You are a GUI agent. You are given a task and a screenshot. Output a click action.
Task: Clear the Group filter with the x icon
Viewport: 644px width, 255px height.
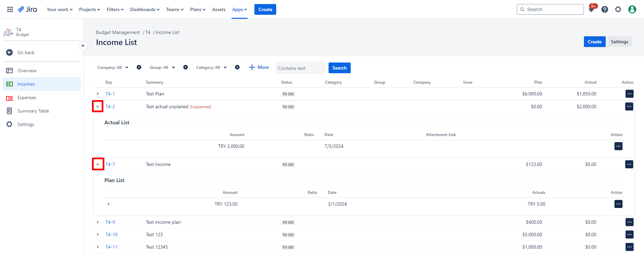(186, 67)
